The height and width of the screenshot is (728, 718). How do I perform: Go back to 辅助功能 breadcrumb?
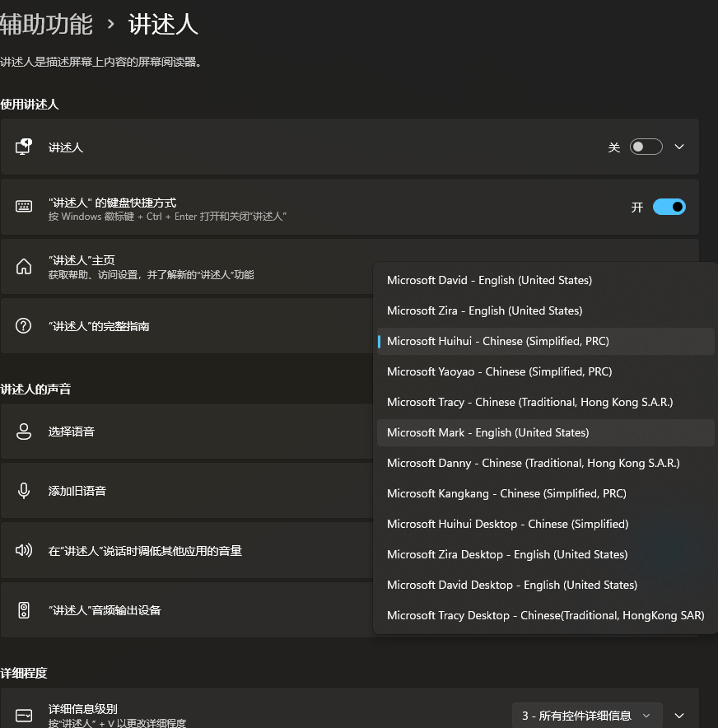point(46,24)
